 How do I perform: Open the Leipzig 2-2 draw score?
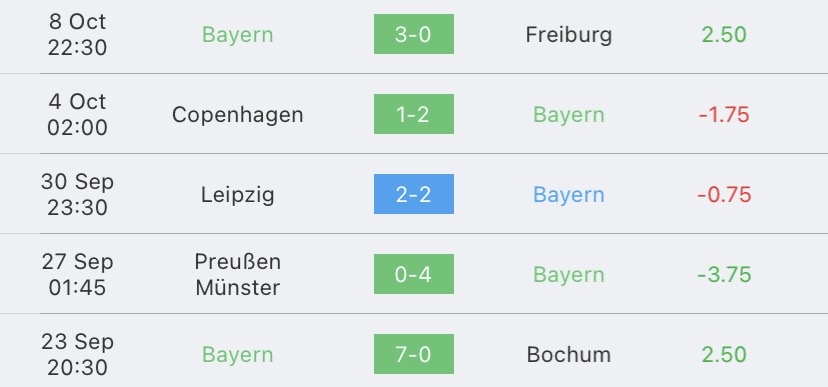click(x=413, y=194)
